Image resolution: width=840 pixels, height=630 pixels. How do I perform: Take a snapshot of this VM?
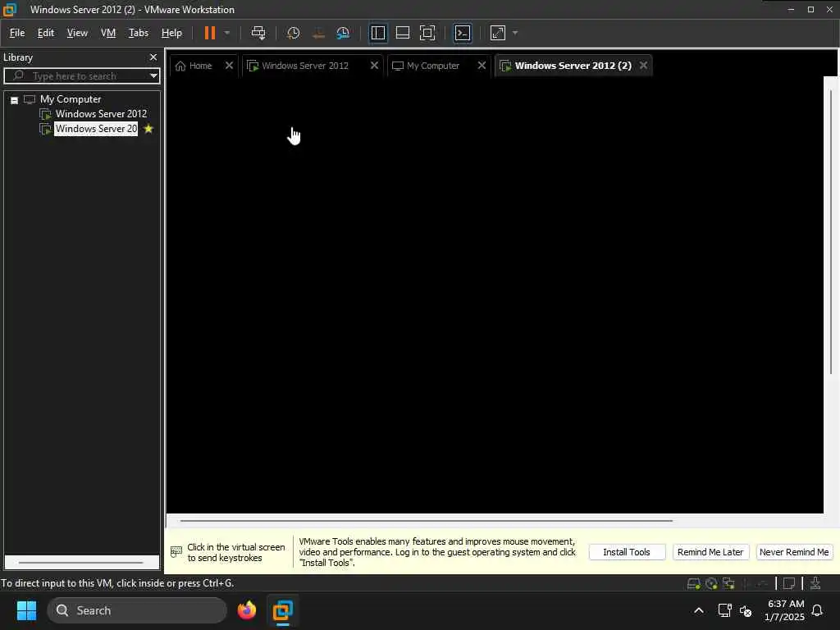[293, 33]
